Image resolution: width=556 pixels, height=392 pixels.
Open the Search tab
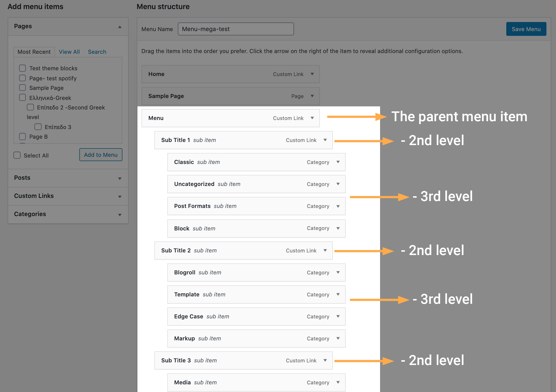pyautogui.click(x=97, y=52)
